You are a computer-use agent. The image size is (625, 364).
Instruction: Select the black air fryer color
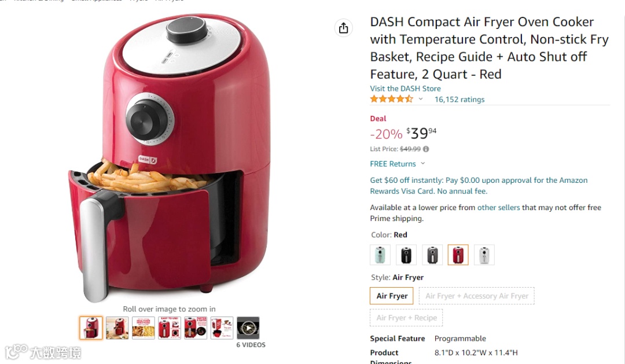406,255
